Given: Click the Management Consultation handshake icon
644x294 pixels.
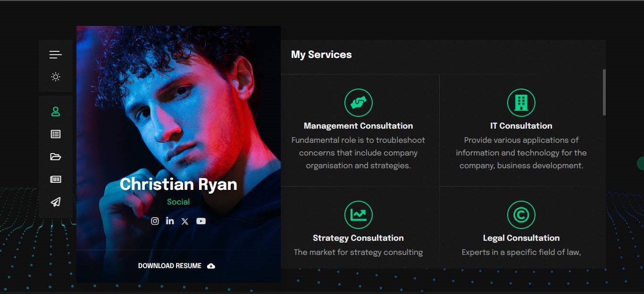Looking at the screenshot, I should pyautogui.click(x=358, y=102).
